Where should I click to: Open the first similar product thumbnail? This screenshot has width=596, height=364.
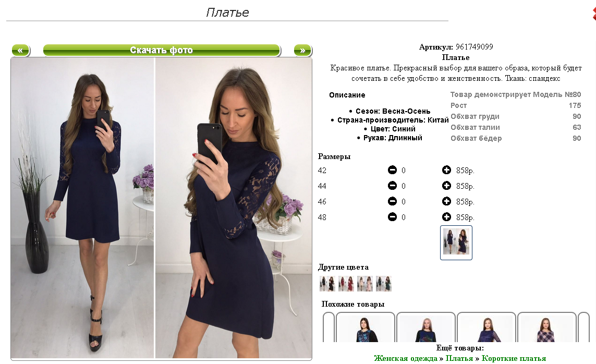click(x=366, y=327)
